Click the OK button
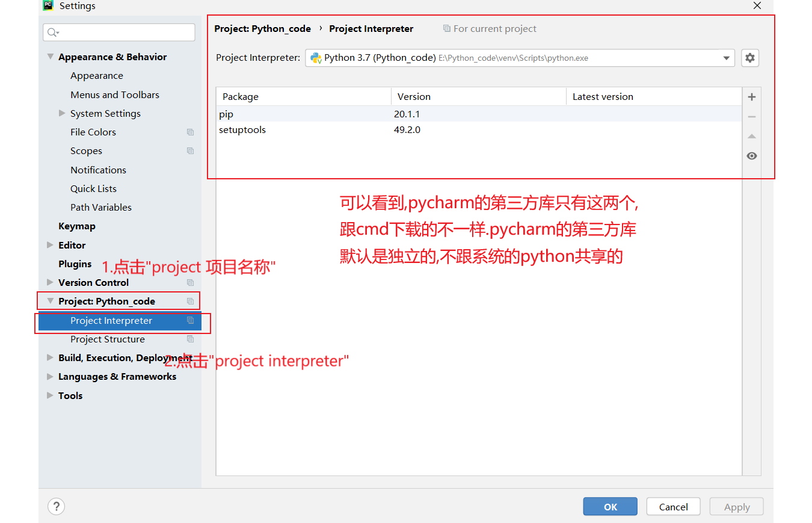The width and height of the screenshot is (812, 523). (x=610, y=507)
